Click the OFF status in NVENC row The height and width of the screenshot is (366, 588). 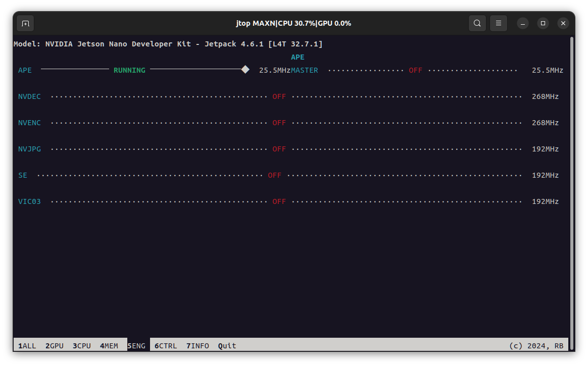tap(279, 123)
